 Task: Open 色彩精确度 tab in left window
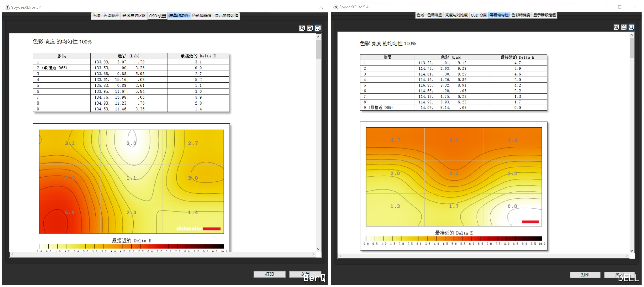[x=202, y=16]
